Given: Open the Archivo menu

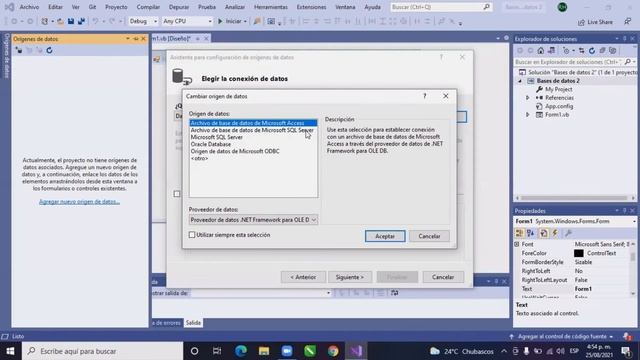Looking at the screenshot, I should pyautogui.click(x=29, y=7).
